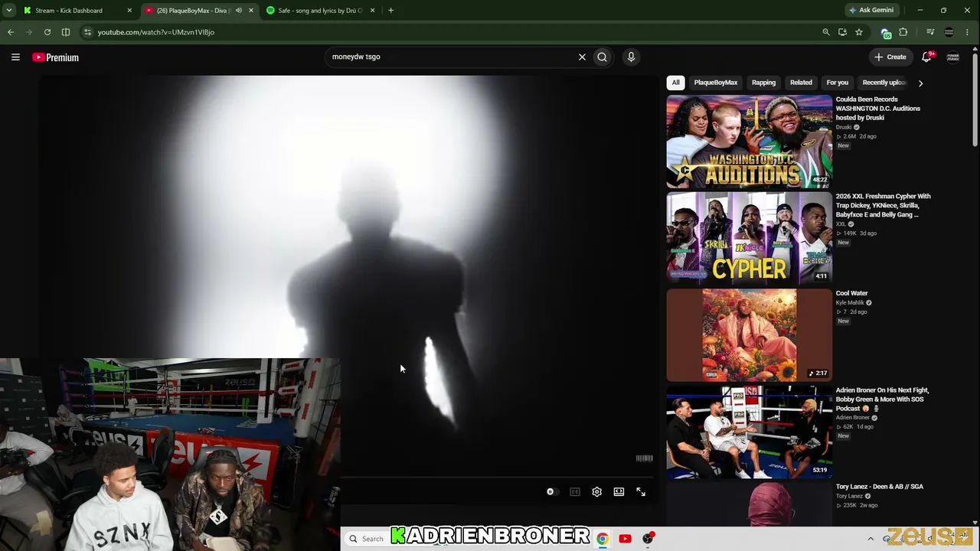Enter fullscreen on the video player

[641, 492]
